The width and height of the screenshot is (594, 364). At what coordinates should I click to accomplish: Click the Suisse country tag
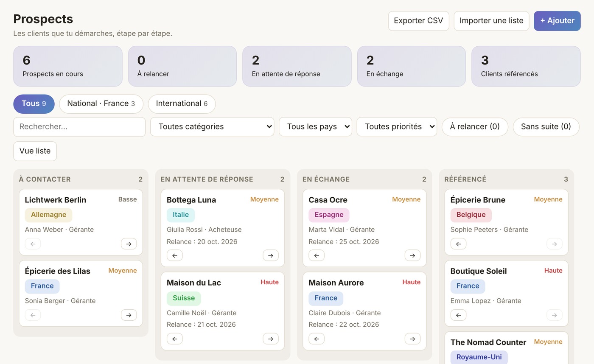coord(184,298)
